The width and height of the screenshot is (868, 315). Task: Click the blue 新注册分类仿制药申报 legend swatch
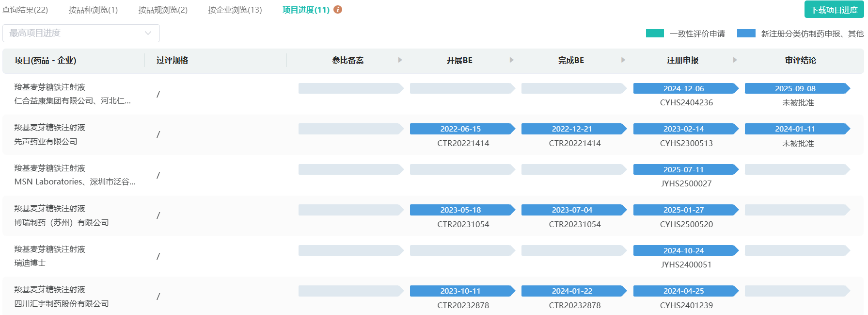click(746, 33)
